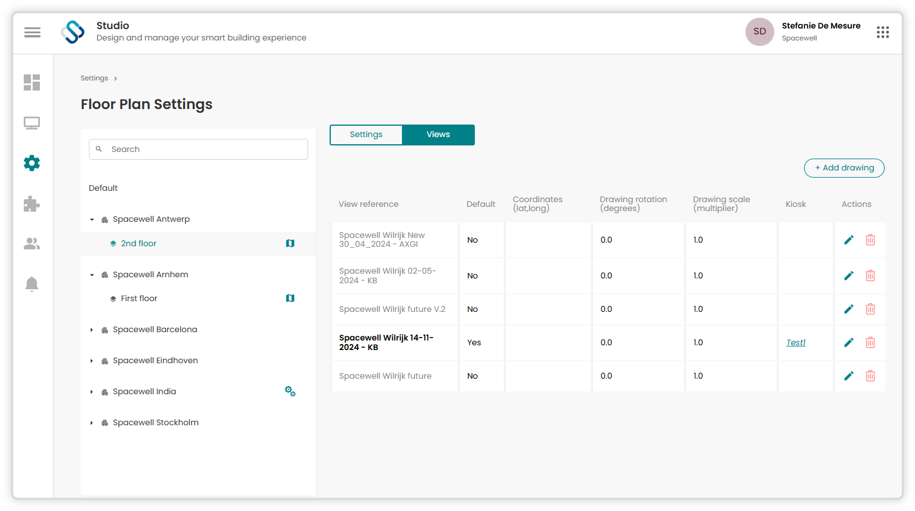
Task: Open the hamburger navigation menu
Action: tap(32, 32)
